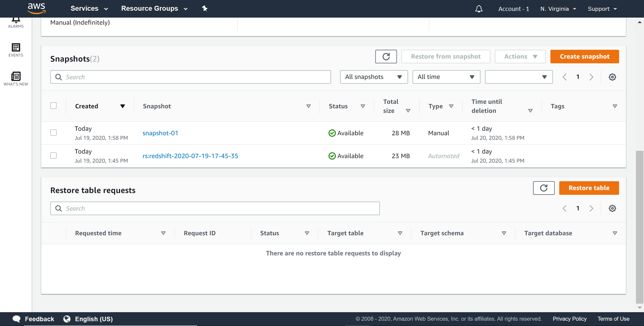
Task: Open the All time filter dropdown
Action: pos(446,77)
